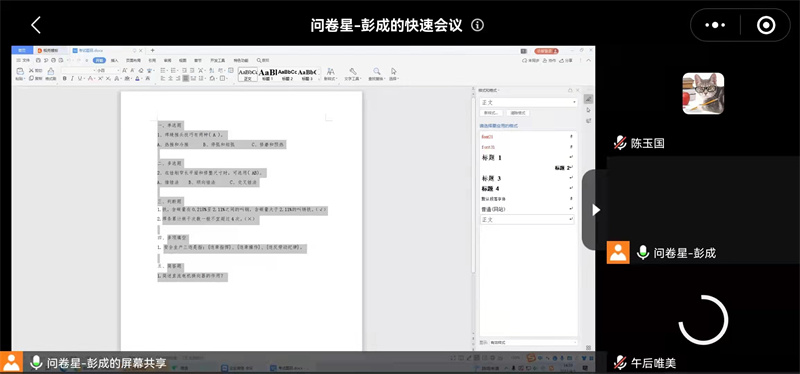Add a new tab with plus button
800x374 pixels.
pyautogui.click(x=153, y=51)
